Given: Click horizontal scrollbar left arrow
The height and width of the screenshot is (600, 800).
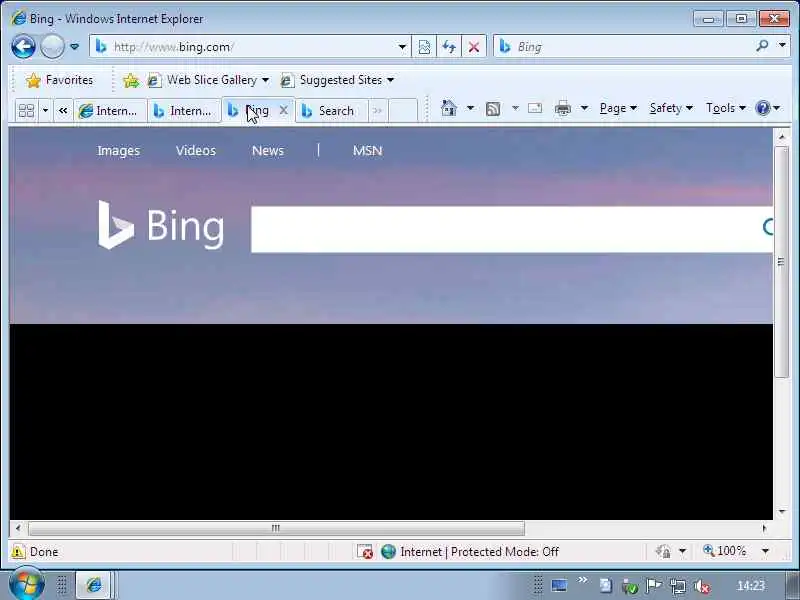Looking at the screenshot, I should click(x=18, y=528).
